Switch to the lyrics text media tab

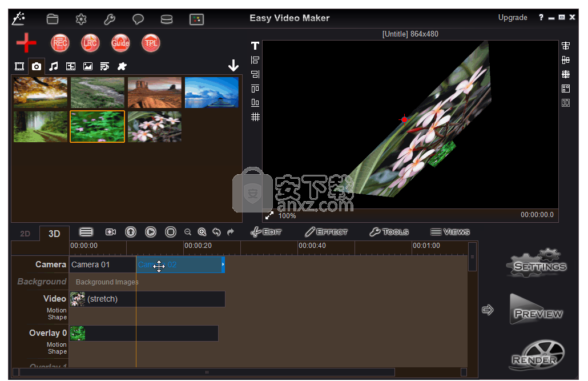point(104,66)
